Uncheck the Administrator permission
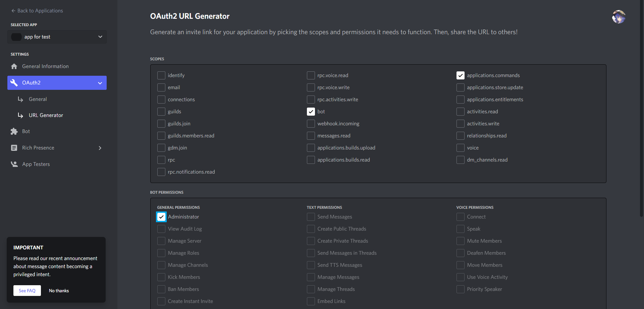Viewport: 644px width, 309px height. pos(161,217)
